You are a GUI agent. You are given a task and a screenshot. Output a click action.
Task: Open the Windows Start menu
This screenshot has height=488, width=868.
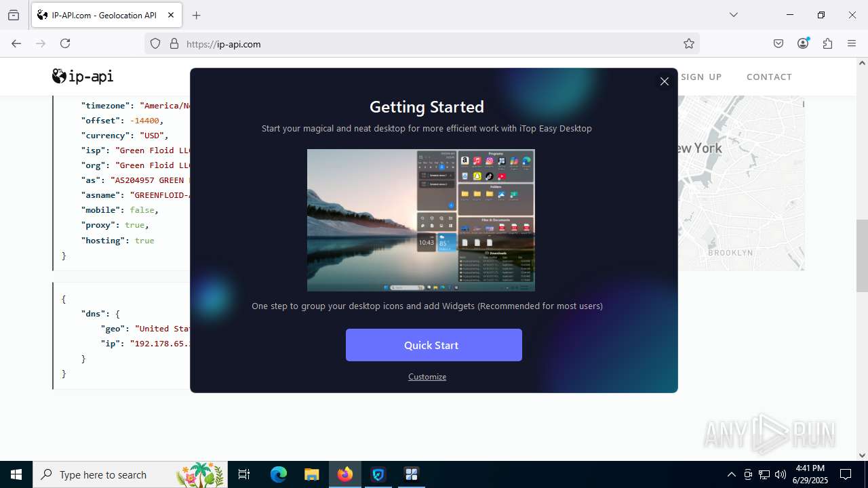[x=16, y=474]
